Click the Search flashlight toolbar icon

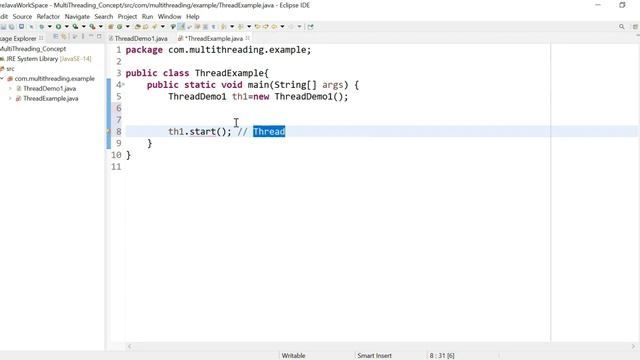click(154, 27)
